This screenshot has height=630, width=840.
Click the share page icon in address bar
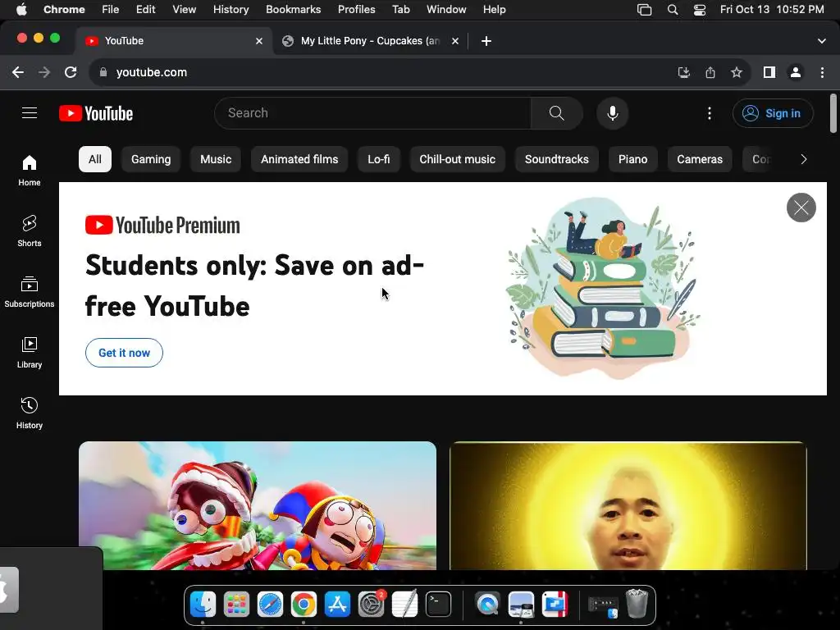point(710,72)
